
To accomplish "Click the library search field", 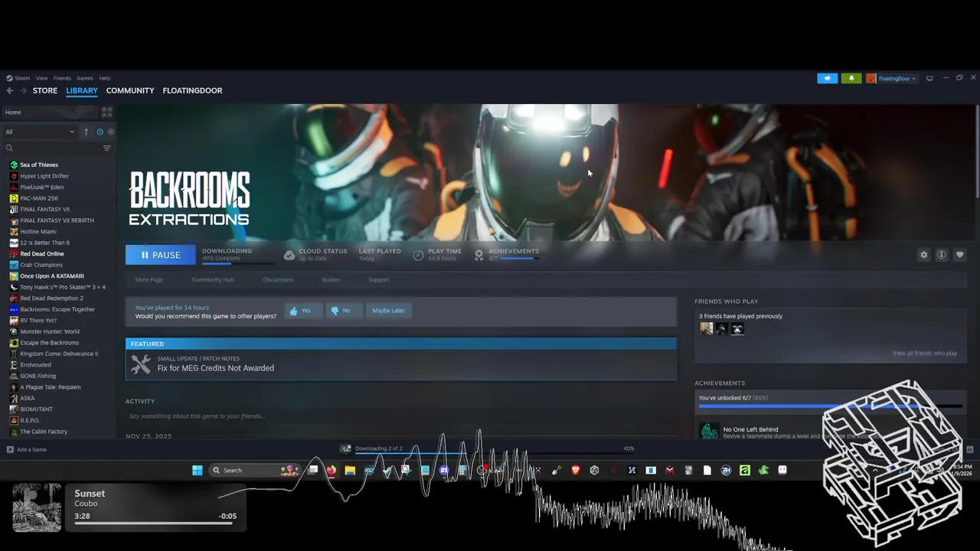I will click(x=52, y=148).
